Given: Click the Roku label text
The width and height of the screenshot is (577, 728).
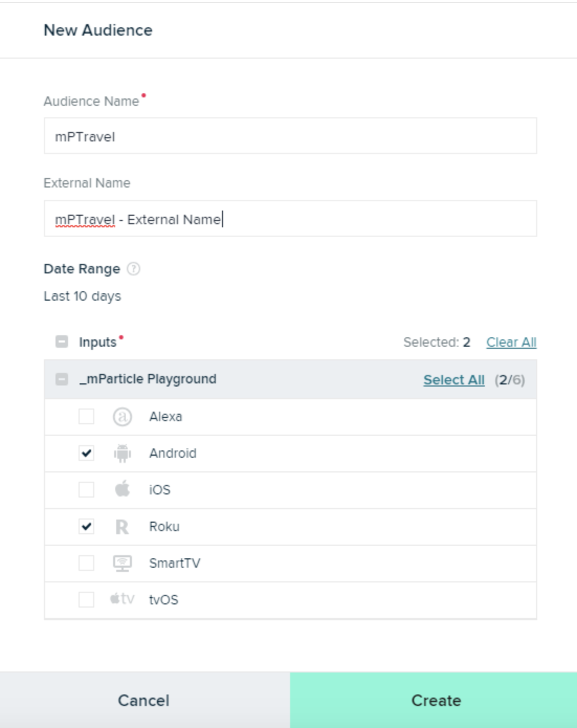Looking at the screenshot, I should (164, 526).
